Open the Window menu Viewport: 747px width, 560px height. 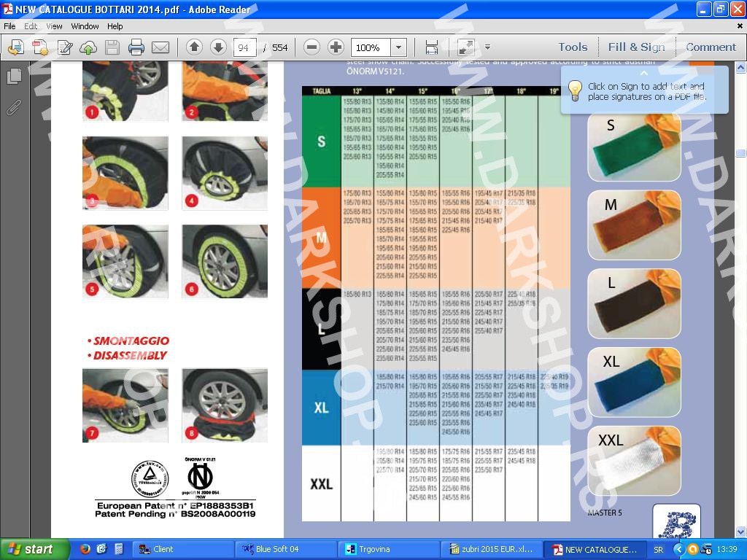point(85,26)
